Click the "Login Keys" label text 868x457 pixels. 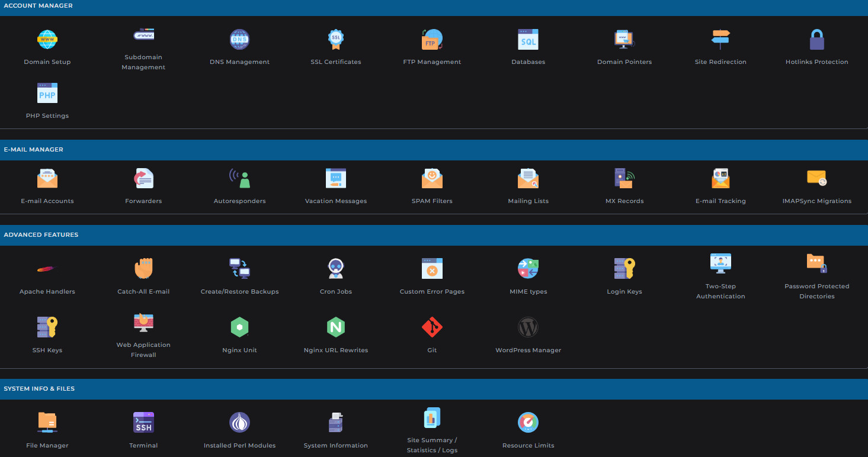624,292
